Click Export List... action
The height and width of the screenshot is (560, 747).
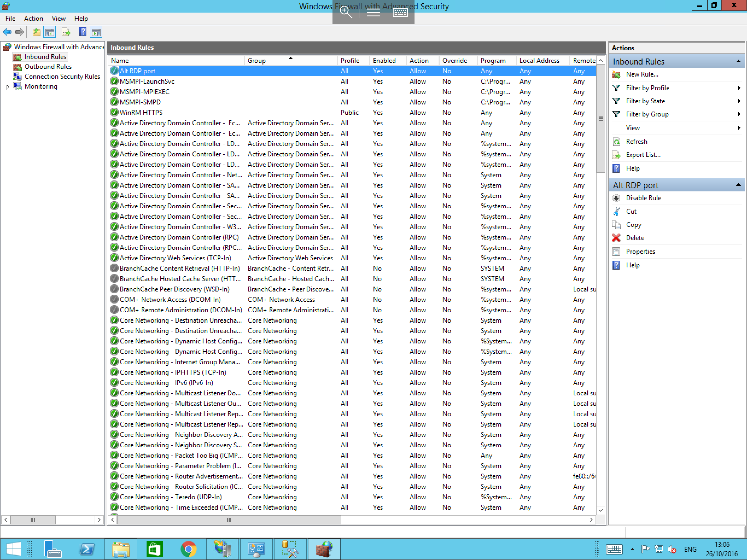[643, 155]
